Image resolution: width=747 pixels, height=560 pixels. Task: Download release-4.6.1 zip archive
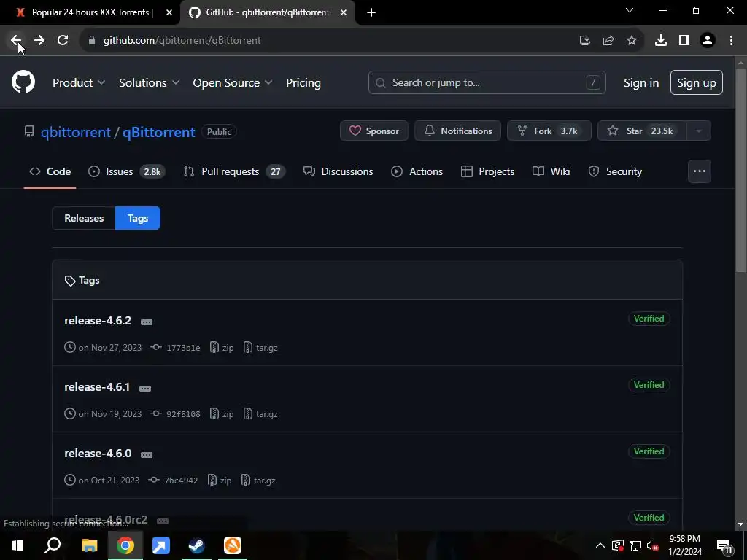[x=222, y=414]
